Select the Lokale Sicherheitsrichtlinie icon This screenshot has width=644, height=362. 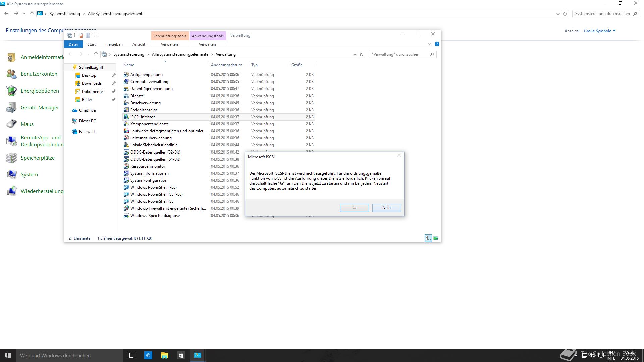(126, 145)
